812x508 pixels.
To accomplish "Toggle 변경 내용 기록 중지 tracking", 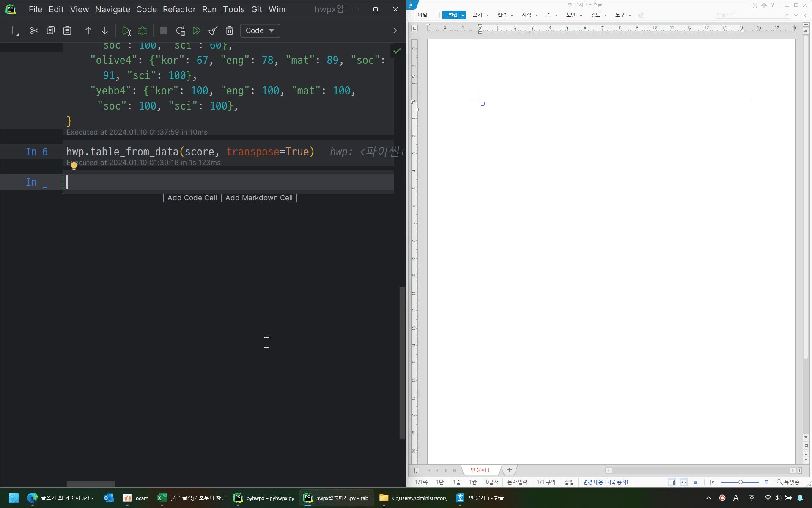I will tap(605, 482).
